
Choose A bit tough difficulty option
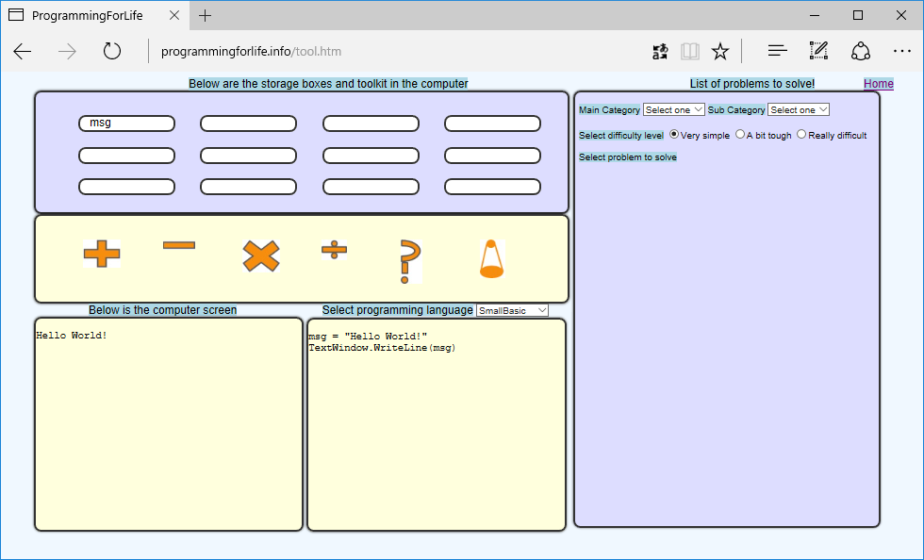pos(740,135)
